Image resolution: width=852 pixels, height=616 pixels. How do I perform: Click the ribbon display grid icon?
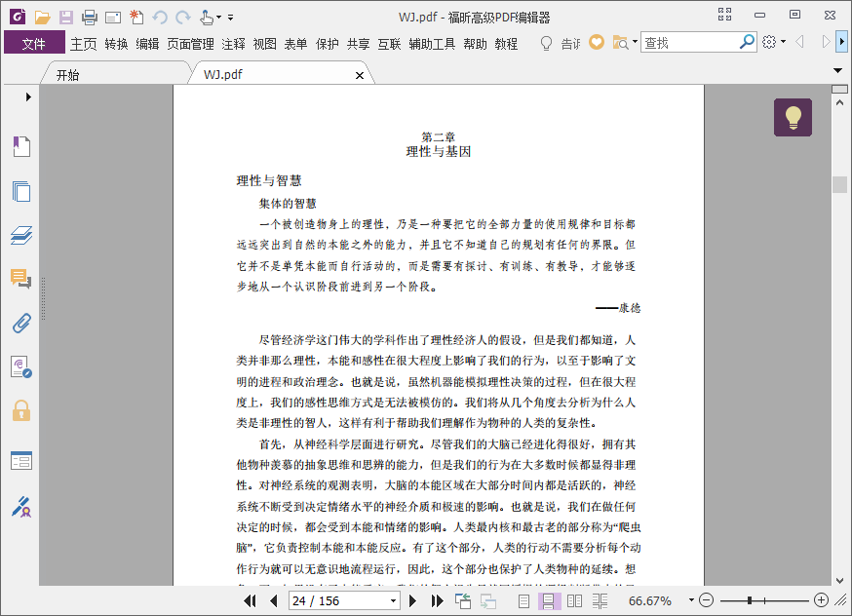point(724,15)
